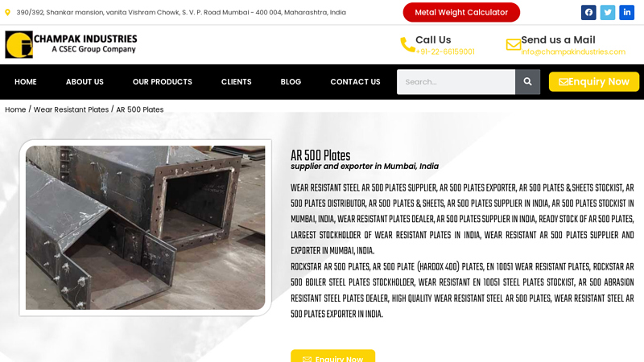The height and width of the screenshot is (362, 644).
Task: Click the magnifier search button
Action: pyautogui.click(x=528, y=82)
